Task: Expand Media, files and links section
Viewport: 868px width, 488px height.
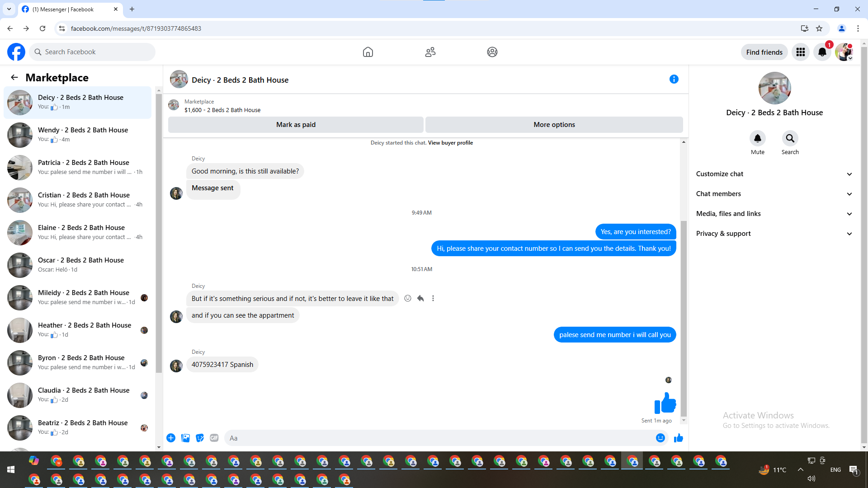Action: (x=774, y=214)
